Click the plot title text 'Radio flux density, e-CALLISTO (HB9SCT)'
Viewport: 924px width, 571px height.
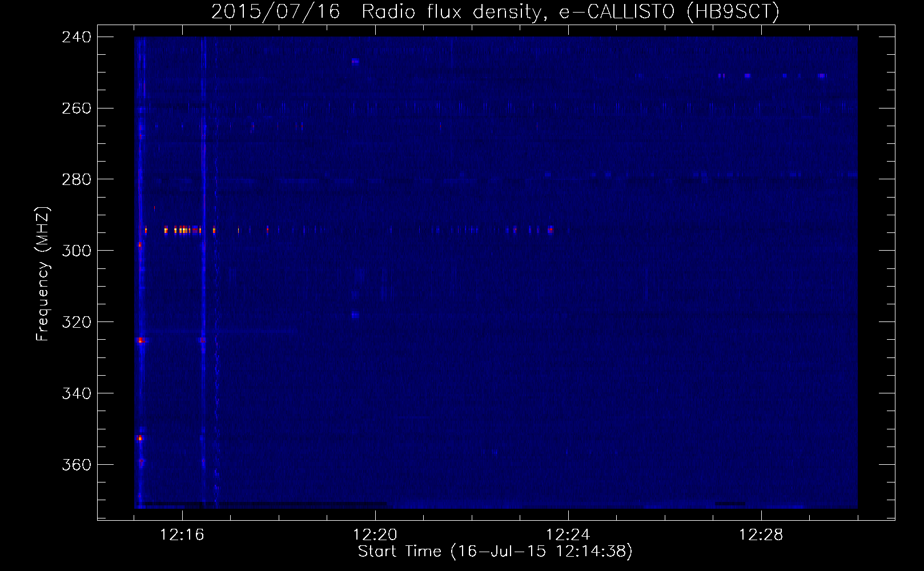click(571, 11)
